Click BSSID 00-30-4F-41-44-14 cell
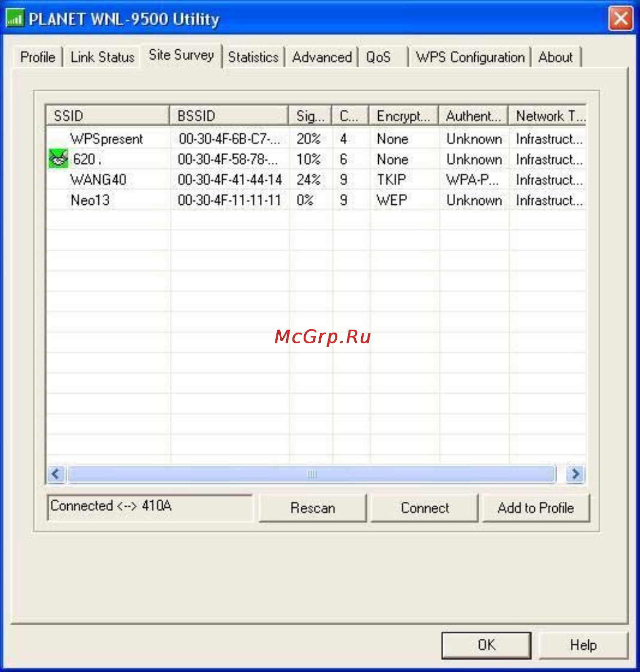The image size is (640, 672). [x=230, y=180]
